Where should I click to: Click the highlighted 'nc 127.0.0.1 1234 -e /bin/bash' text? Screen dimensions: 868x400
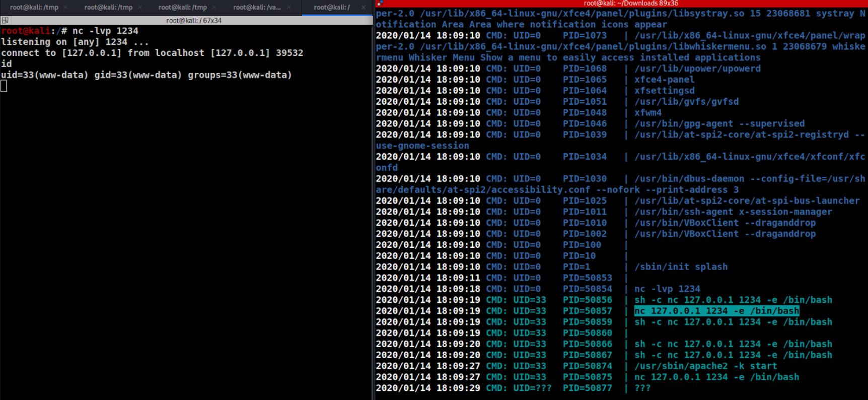[x=716, y=311]
